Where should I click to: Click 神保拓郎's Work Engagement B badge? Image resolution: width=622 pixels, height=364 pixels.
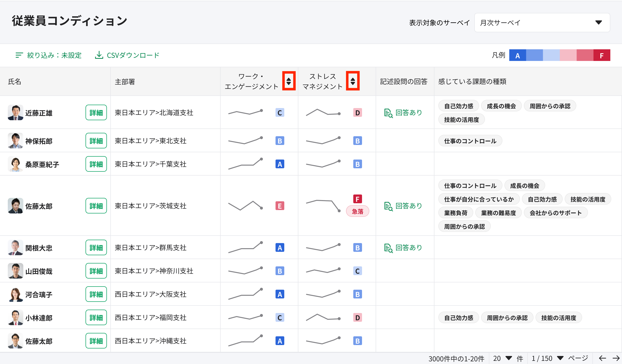point(280,141)
